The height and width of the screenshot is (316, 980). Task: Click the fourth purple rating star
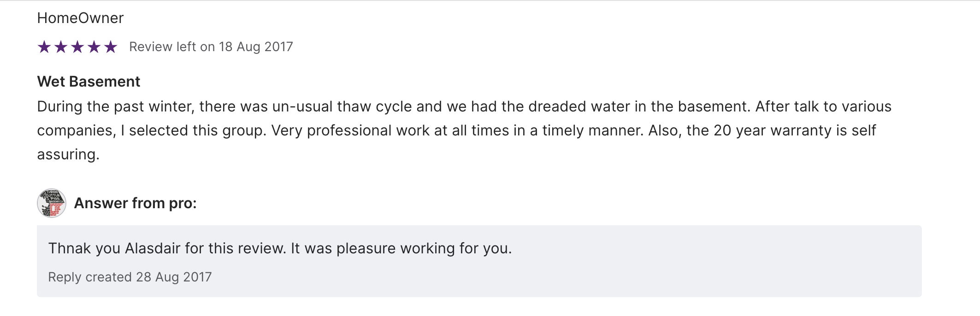pos(94,47)
